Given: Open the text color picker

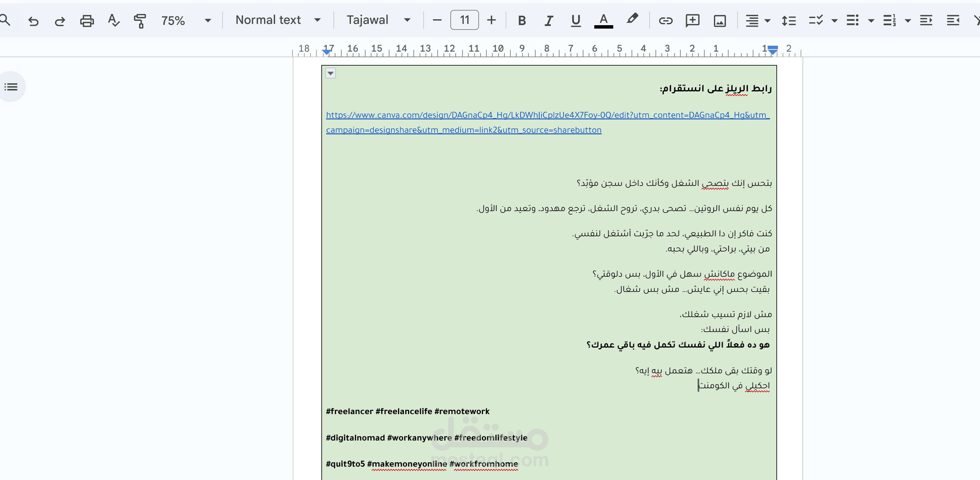Looking at the screenshot, I should click(x=603, y=21).
